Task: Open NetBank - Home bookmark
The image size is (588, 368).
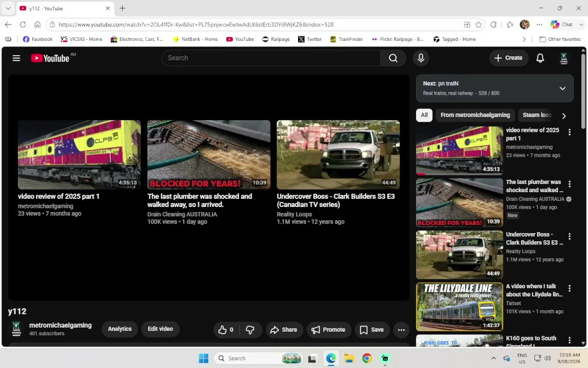Action: coord(195,39)
